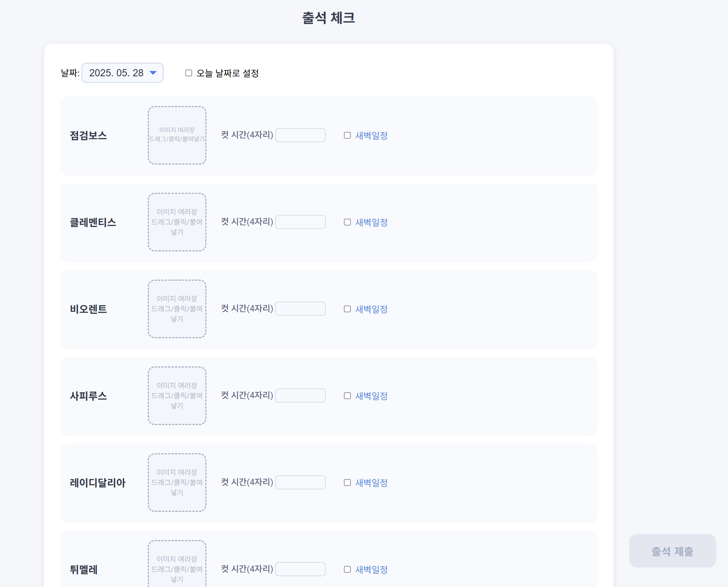Click the image upload dropzone for 레이디달리아
The height and width of the screenshot is (587, 728).
point(177,483)
